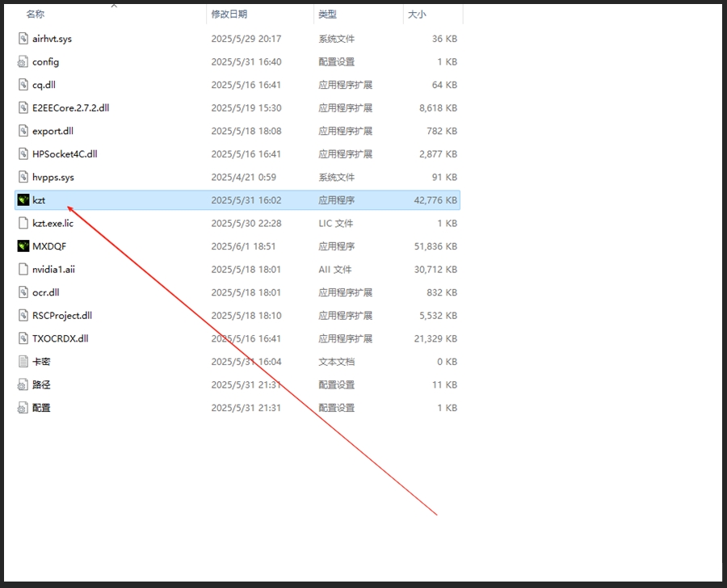This screenshot has width=727, height=588.
Task: Click the 卡密 text document icon
Action: [23, 362]
